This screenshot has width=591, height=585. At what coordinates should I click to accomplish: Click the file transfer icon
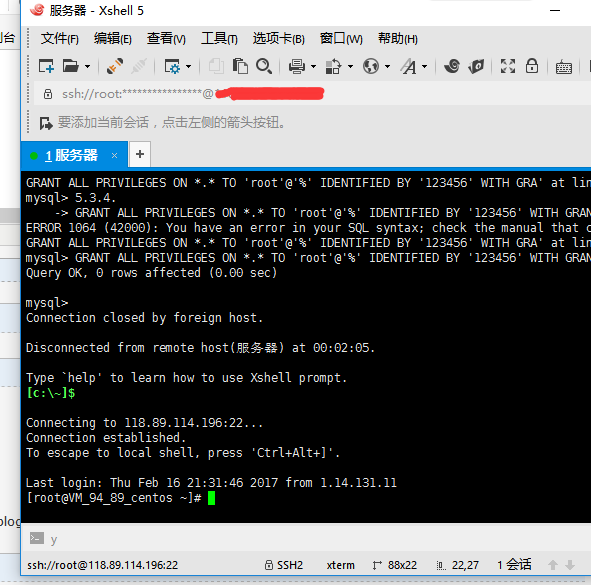tap(333, 67)
